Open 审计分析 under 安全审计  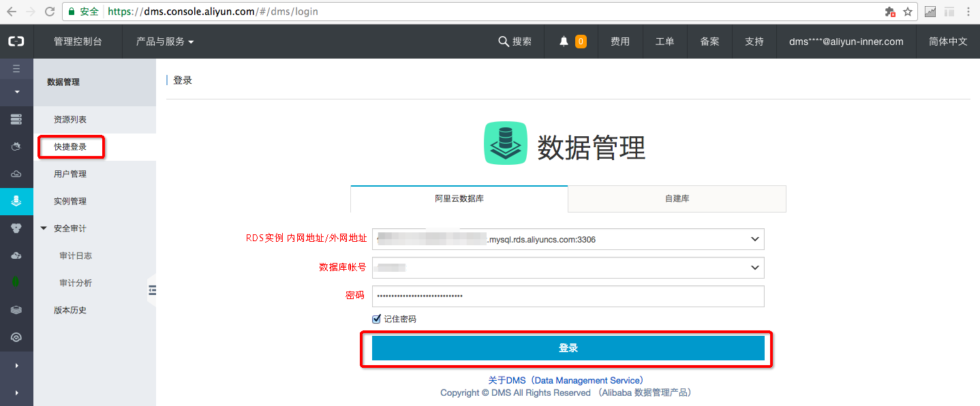76,283
